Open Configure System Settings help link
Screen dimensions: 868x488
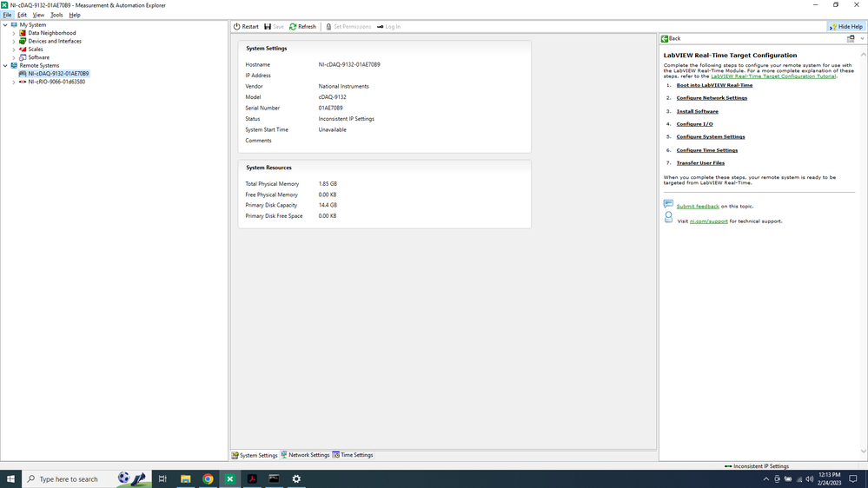[x=710, y=136]
